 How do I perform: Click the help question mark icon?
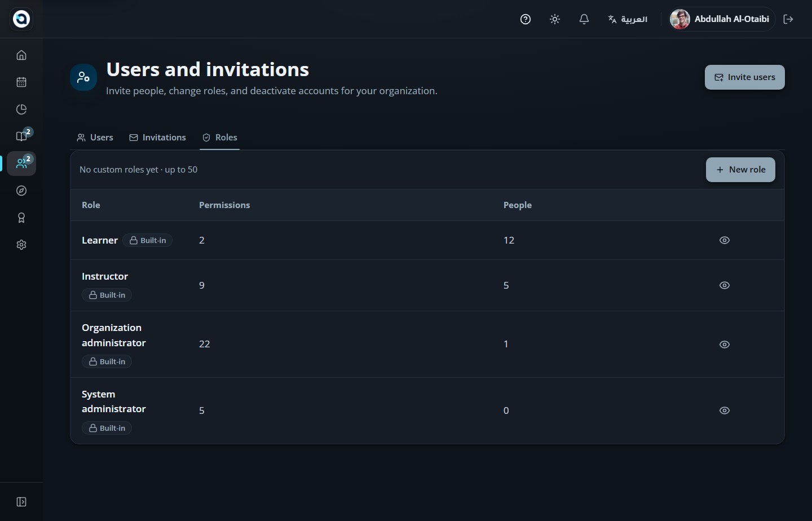(526, 19)
